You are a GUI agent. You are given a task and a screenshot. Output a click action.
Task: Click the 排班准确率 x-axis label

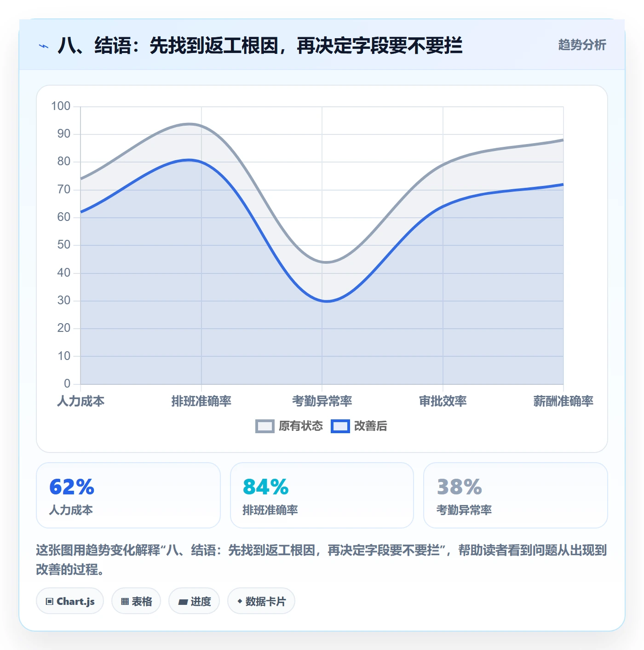201,401
